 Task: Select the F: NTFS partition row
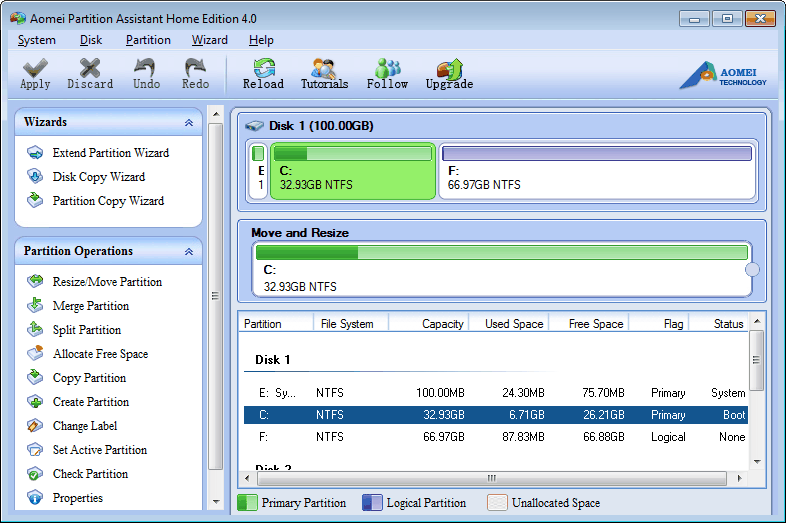click(x=496, y=437)
